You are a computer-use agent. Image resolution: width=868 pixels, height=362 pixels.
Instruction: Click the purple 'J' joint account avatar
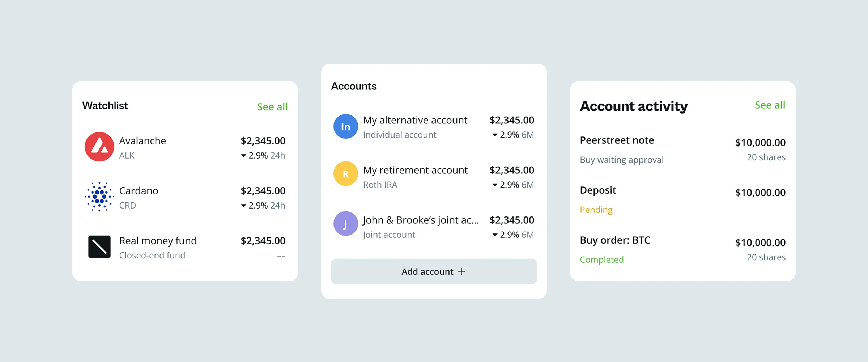tap(346, 224)
